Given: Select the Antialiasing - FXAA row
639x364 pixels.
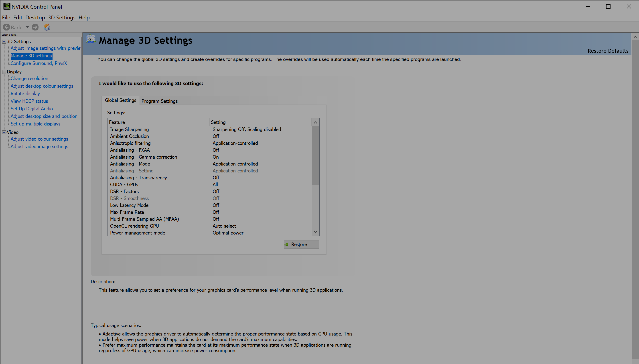Looking at the screenshot, I should point(210,150).
